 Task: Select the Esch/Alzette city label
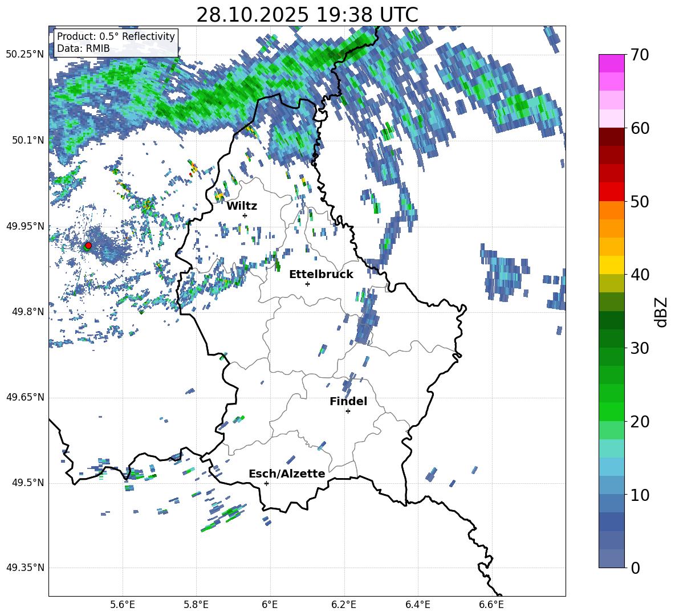(287, 474)
